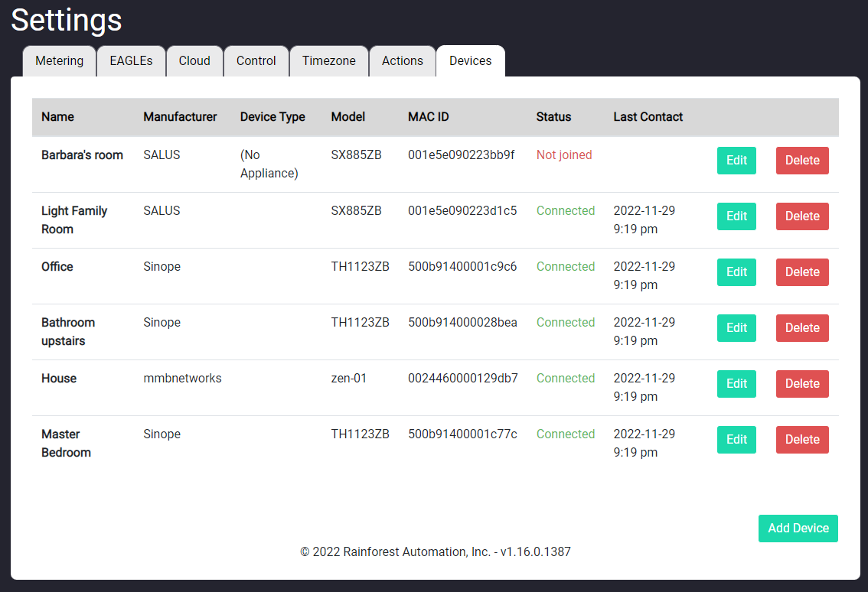Viewport: 868px width, 592px height.
Task: Open the Timezone tab
Action: 329,61
